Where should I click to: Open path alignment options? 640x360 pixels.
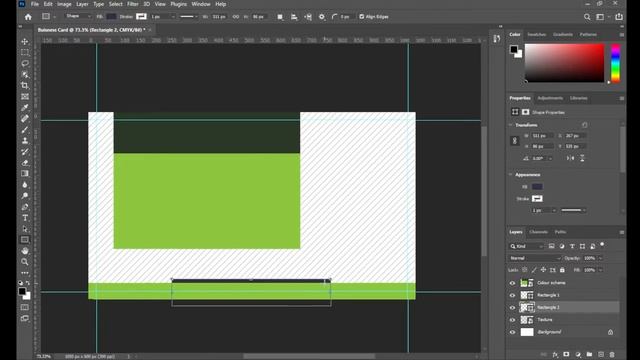click(x=294, y=17)
